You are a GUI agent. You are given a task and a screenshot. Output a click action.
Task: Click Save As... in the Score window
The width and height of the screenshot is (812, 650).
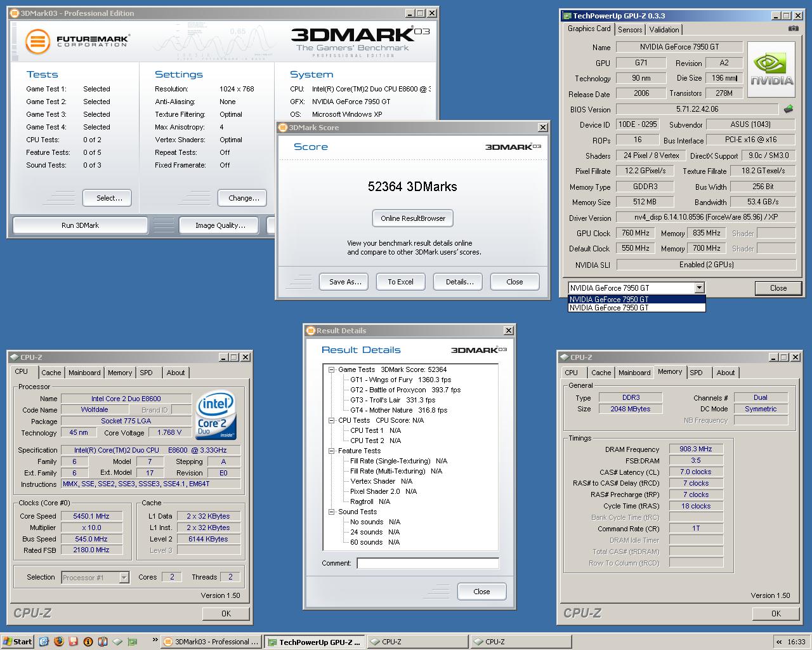[x=344, y=282]
